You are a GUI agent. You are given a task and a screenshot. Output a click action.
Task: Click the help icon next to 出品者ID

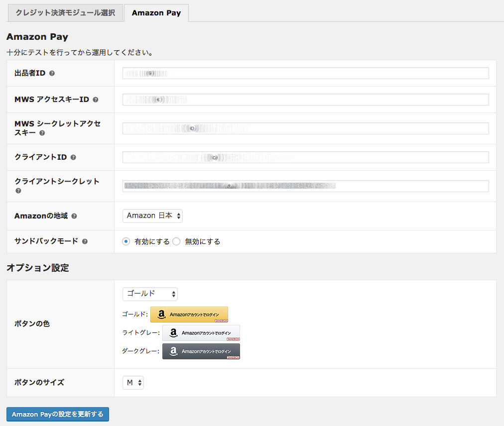click(x=52, y=73)
